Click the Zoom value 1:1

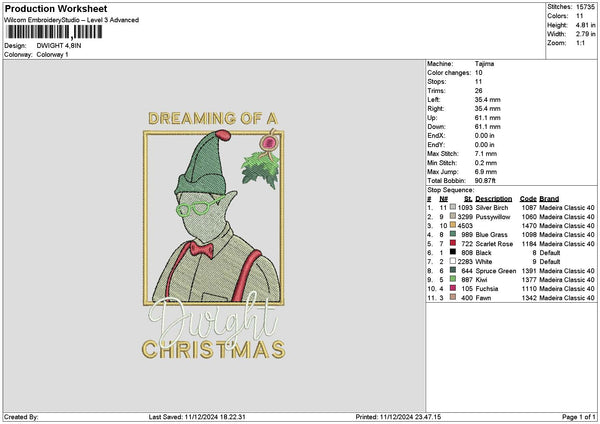tap(580, 43)
